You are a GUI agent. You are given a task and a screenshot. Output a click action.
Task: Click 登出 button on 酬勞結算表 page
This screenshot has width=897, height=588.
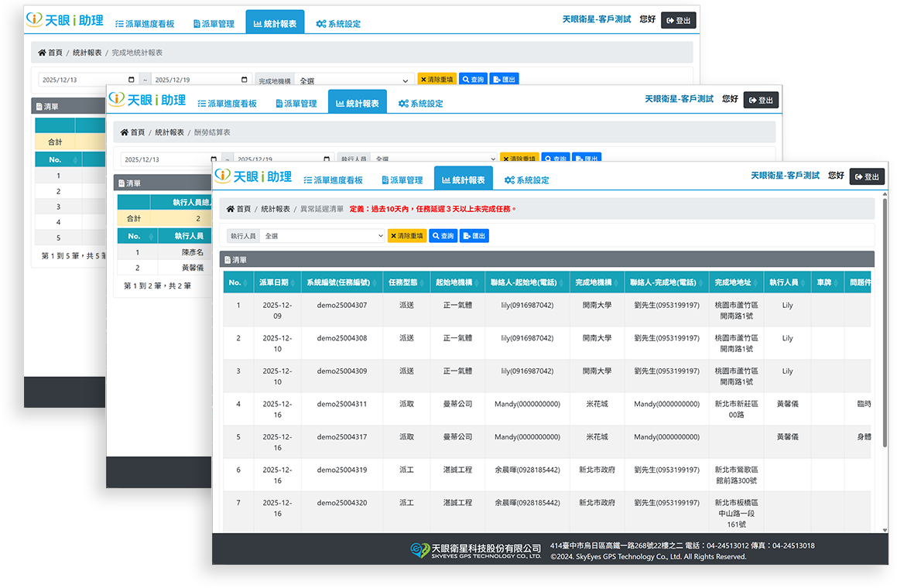point(761,100)
